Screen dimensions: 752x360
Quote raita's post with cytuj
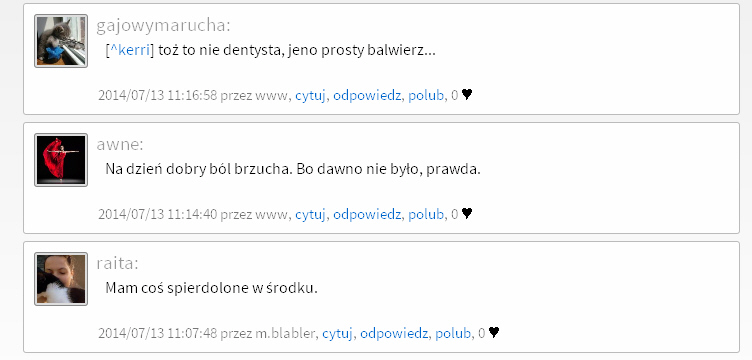click(x=337, y=333)
